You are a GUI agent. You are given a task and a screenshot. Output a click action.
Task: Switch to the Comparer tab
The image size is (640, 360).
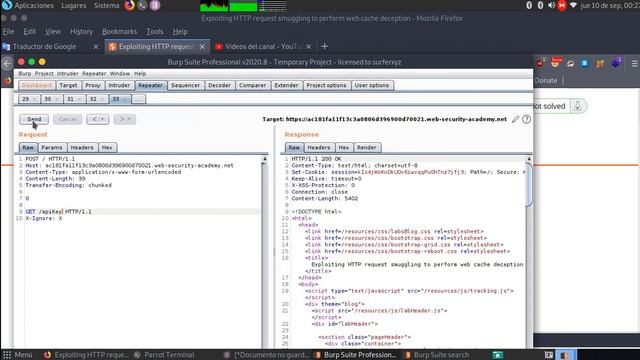253,85
